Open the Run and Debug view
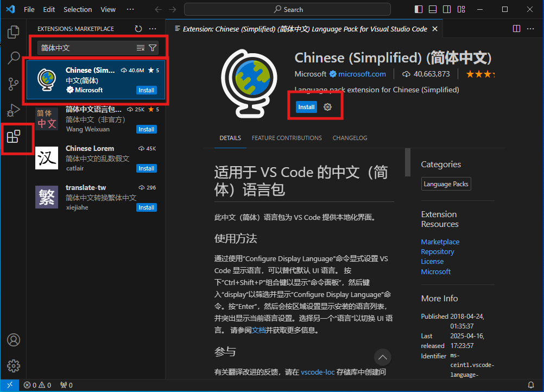Image resolution: width=544 pixels, height=392 pixels. (13, 110)
